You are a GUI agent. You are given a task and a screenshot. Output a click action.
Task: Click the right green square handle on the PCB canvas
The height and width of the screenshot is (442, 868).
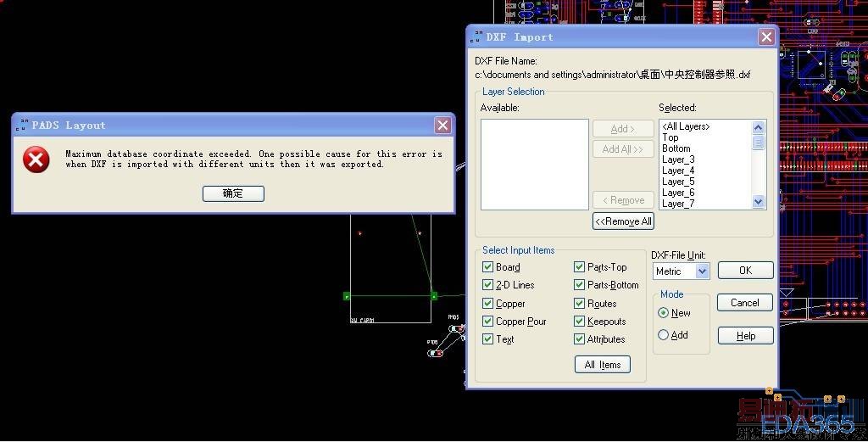pyautogui.click(x=433, y=296)
